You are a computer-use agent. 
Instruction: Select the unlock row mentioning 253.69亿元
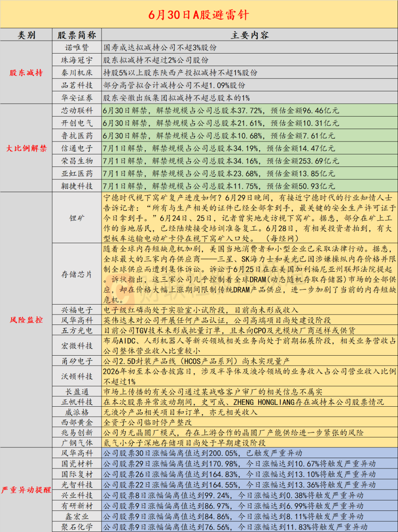250,161
